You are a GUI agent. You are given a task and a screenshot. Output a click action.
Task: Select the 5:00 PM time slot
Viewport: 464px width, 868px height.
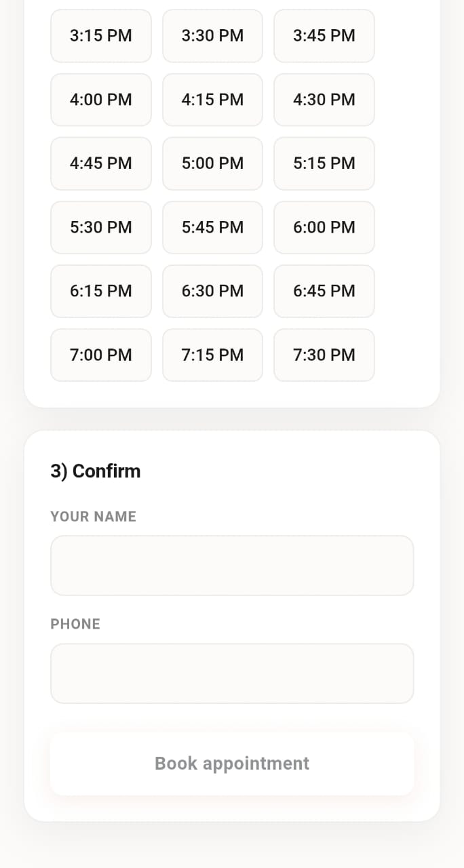212,163
